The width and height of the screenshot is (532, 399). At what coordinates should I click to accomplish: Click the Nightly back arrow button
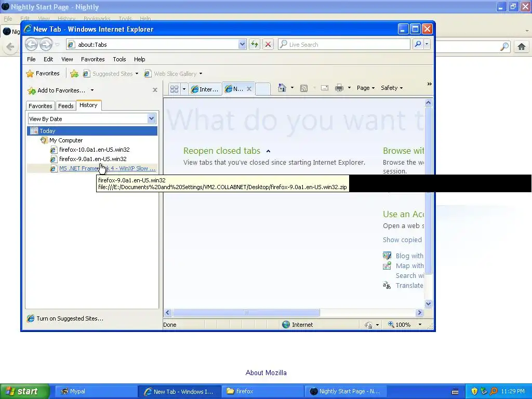point(10,46)
